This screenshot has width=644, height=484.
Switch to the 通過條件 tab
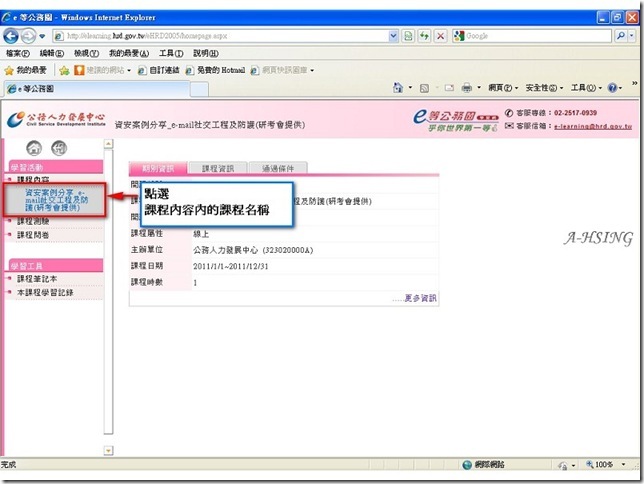click(278, 168)
